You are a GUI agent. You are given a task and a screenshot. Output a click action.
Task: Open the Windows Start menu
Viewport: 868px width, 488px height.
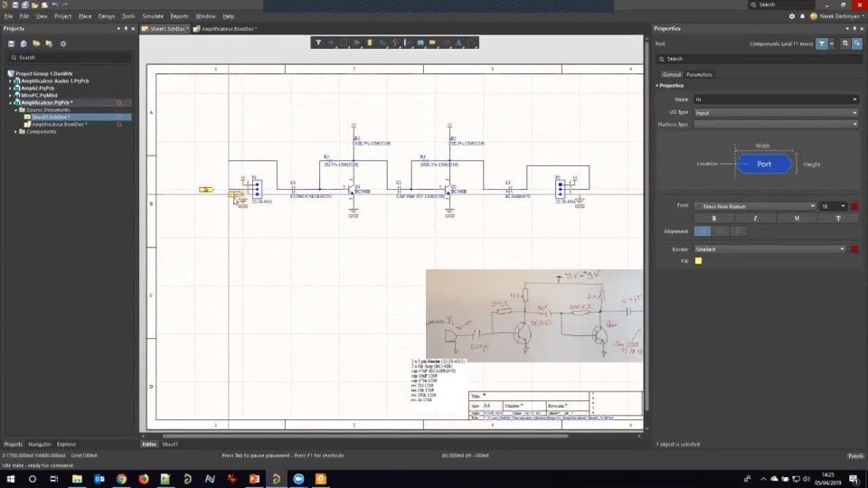click(x=11, y=479)
